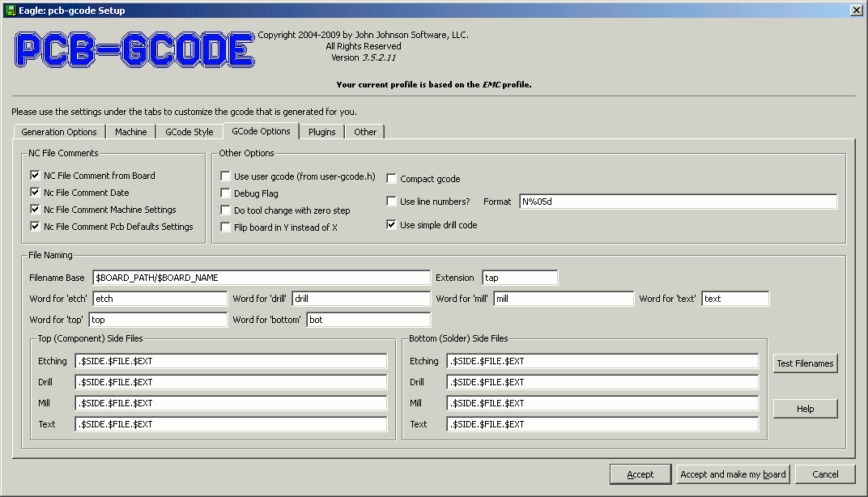
Task: Click the Word for 'top' field
Action: point(158,320)
